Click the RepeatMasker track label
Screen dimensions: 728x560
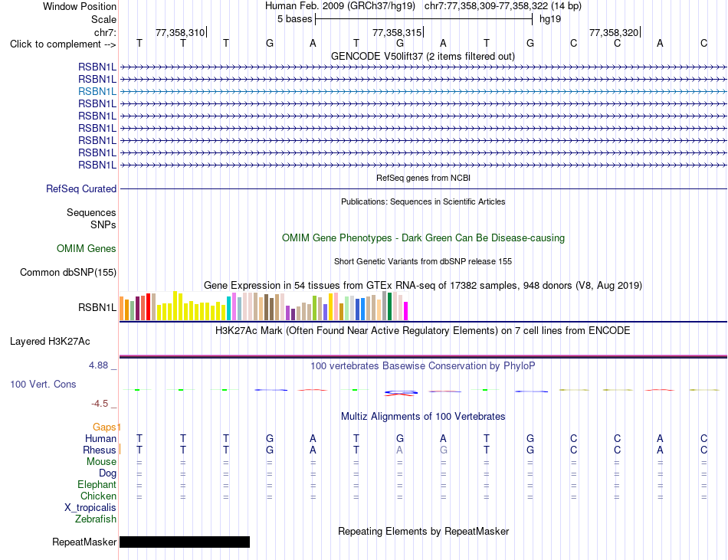tap(84, 542)
